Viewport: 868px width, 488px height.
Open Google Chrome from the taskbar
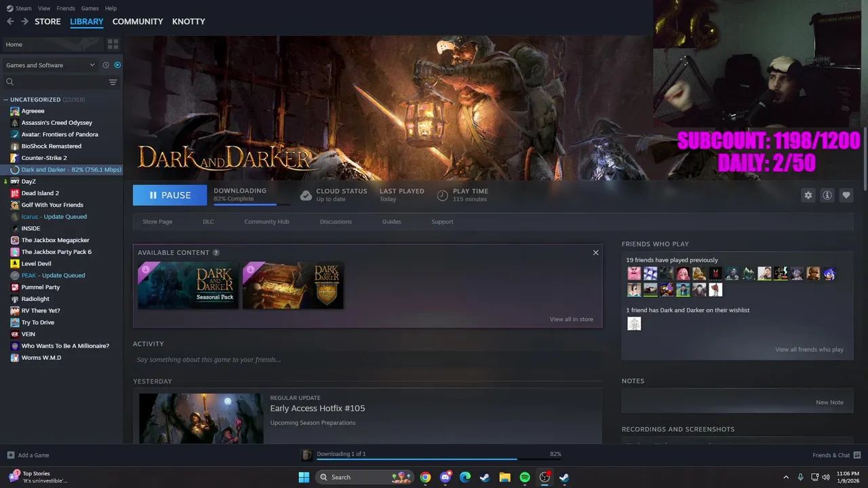coord(425,477)
